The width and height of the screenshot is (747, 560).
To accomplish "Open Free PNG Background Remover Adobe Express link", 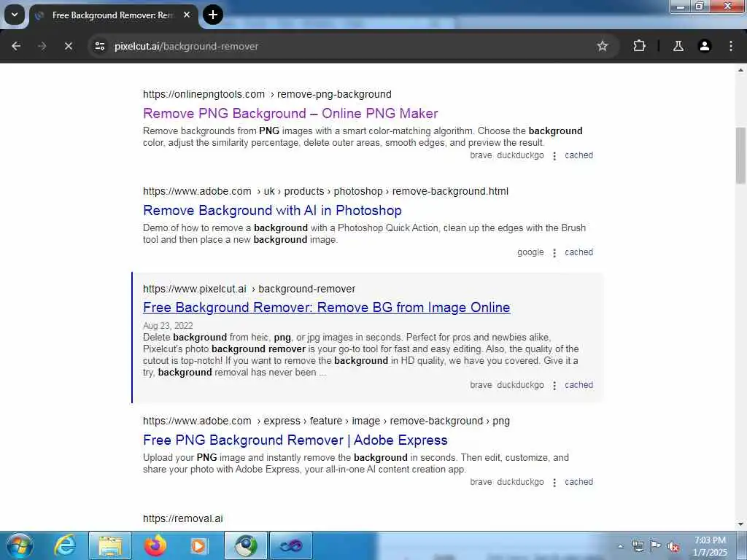I will [x=295, y=440].
